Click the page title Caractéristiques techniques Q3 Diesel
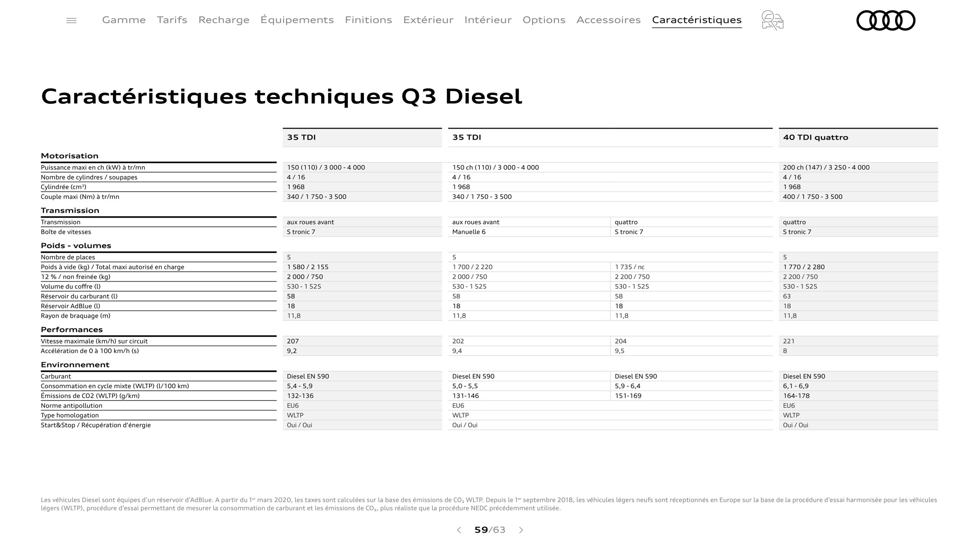Viewport: 980px width, 551px height. (282, 96)
